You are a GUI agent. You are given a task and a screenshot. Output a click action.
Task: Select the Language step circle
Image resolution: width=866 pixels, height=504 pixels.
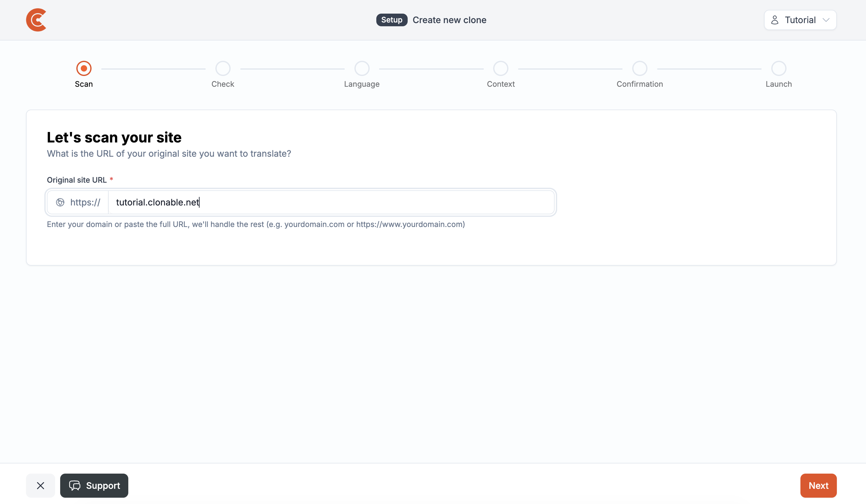click(362, 68)
